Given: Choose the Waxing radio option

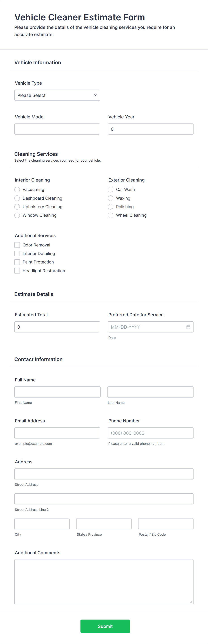Looking at the screenshot, I should pyautogui.click(x=111, y=198).
